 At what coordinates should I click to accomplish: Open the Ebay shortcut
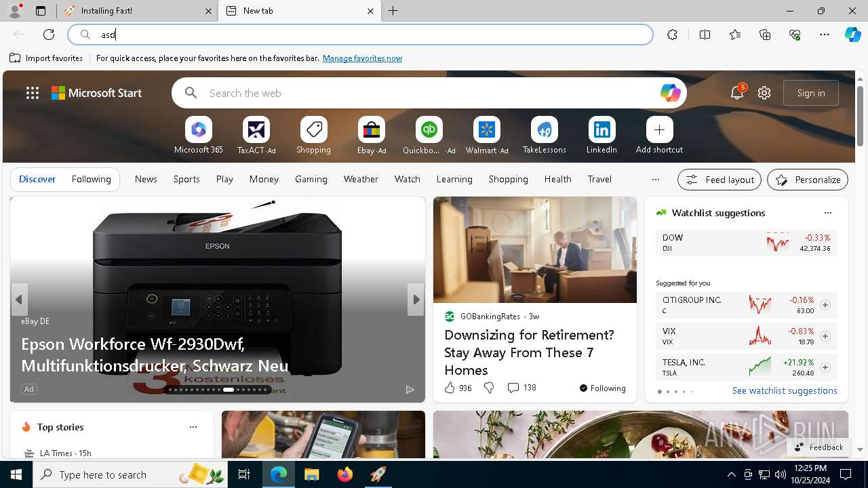coord(372,136)
